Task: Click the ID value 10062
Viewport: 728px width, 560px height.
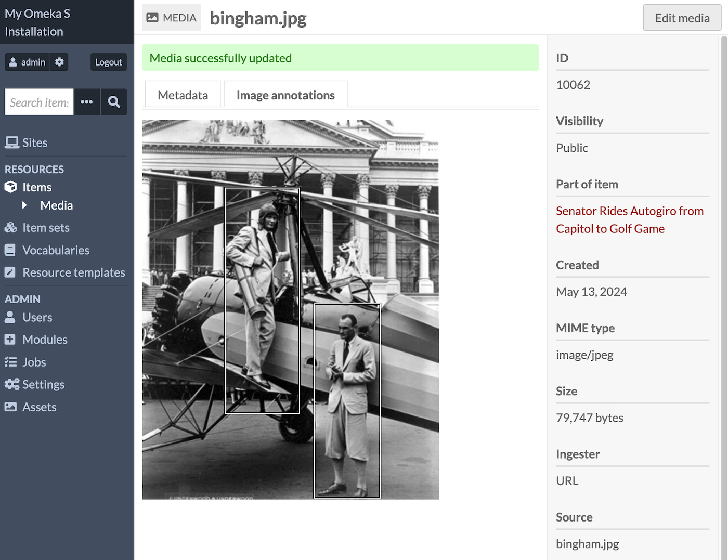Action: (x=573, y=85)
